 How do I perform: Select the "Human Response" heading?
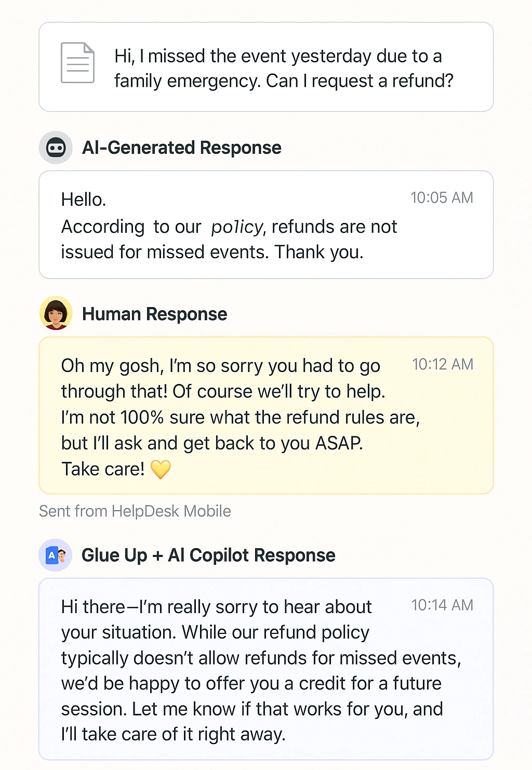coord(154,314)
